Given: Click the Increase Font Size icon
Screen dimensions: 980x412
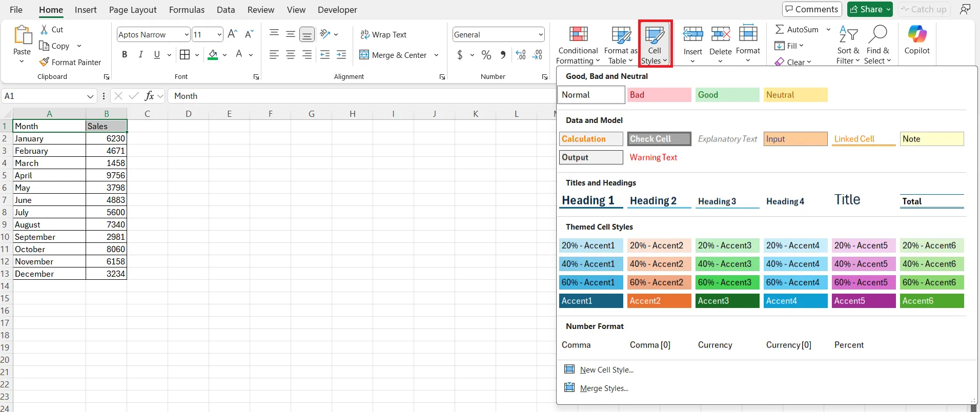Looking at the screenshot, I should [x=233, y=34].
